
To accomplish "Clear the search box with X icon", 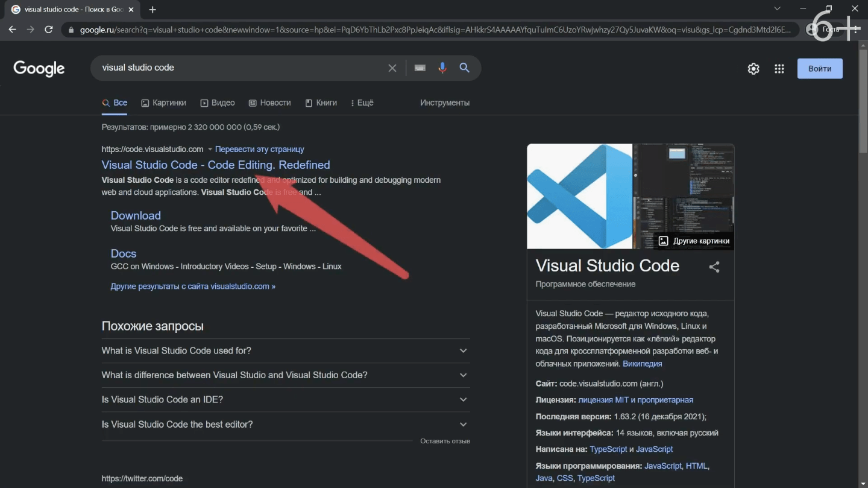I will (x=392, y=68).
